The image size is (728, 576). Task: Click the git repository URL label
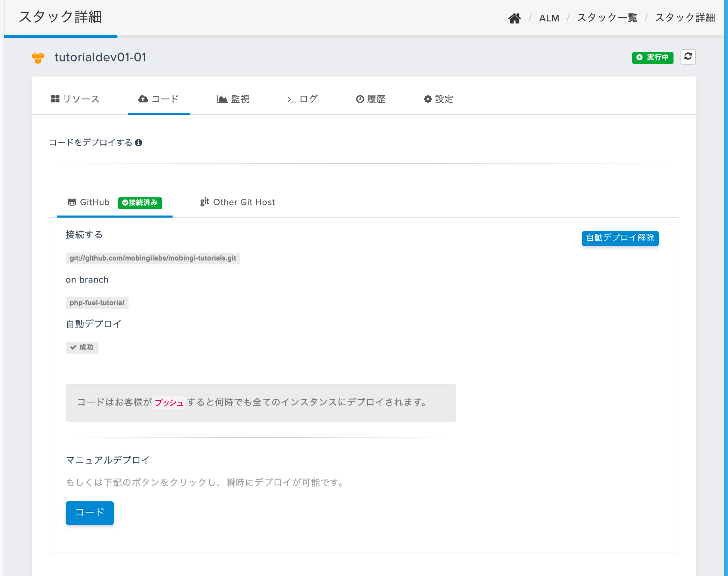point(153,258)
